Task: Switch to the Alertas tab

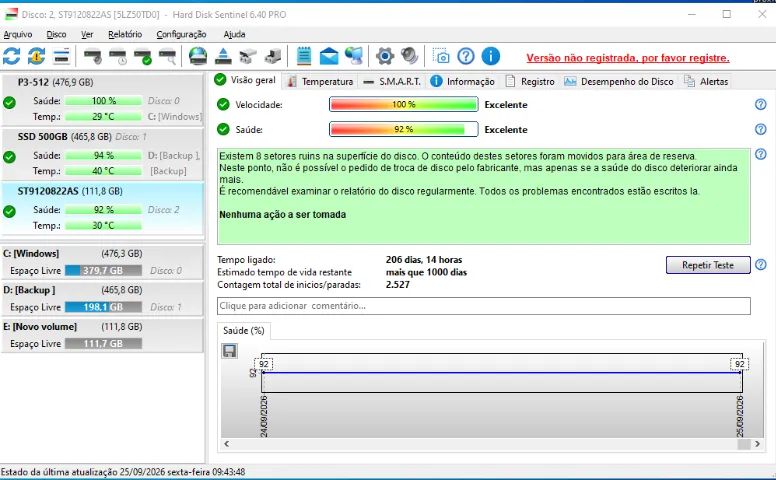Action: pos(706,82)
